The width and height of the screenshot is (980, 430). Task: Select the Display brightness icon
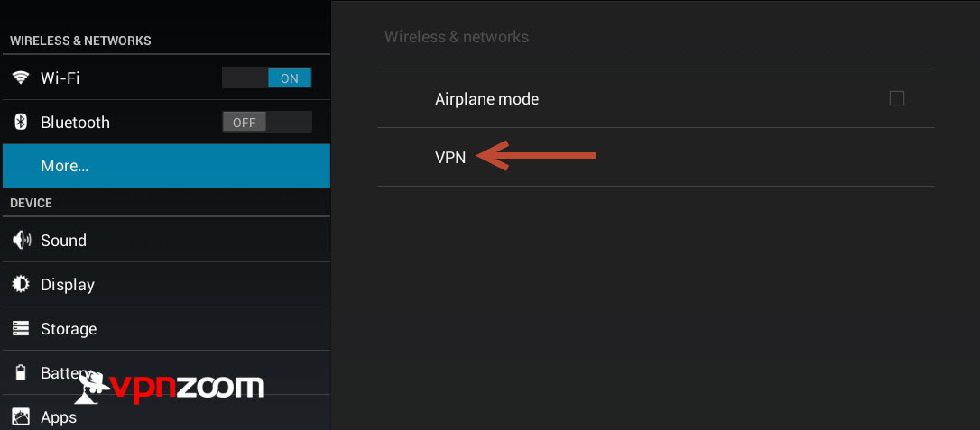[22, 285]
